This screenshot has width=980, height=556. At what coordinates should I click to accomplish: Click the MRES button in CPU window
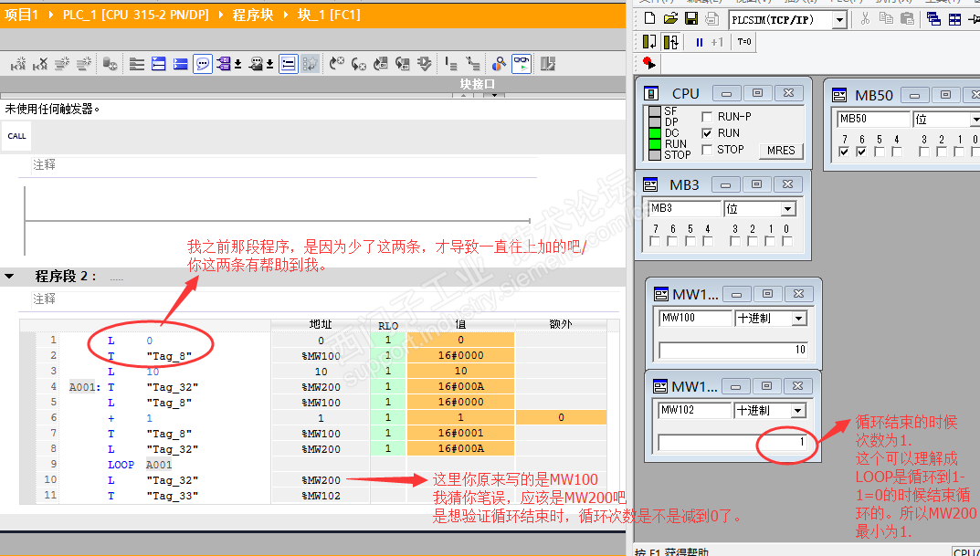pyautogui.click(x=781, y=151)
